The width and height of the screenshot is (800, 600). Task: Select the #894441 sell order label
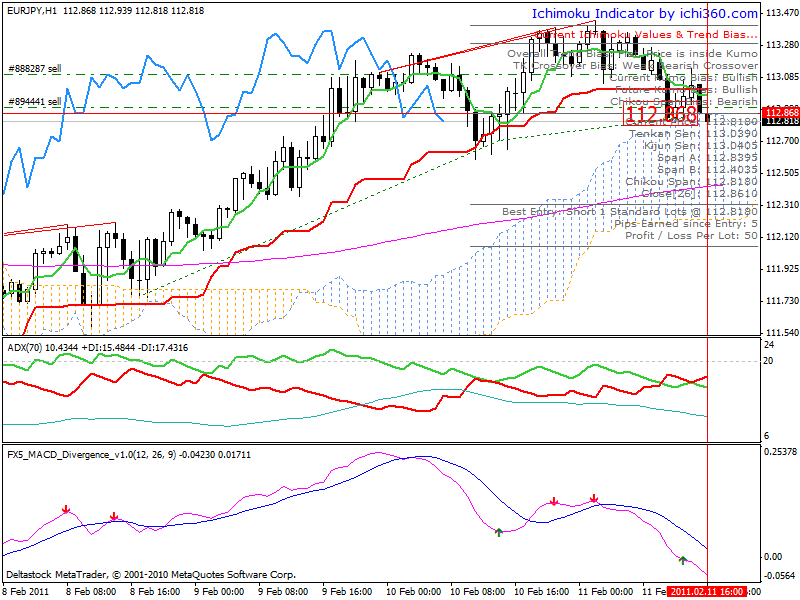pyautogui.click(x=35, y=102)
